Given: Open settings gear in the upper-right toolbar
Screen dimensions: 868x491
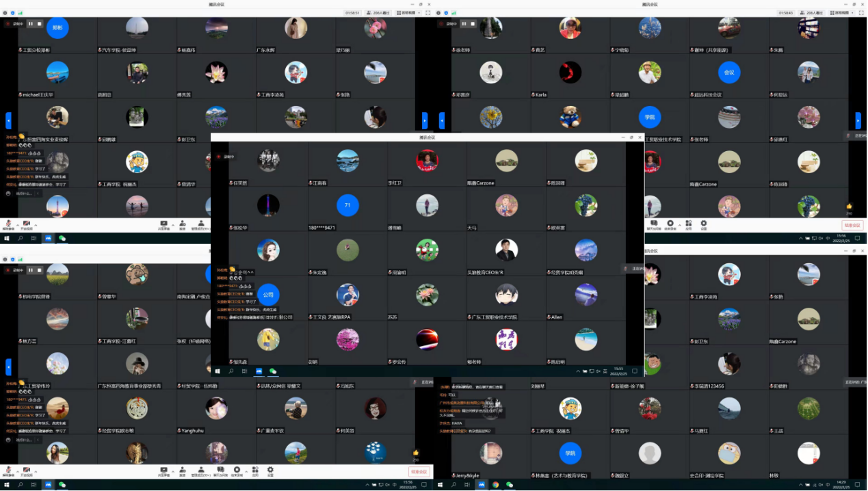Looking at the screenshot, I should click(703, 224).
